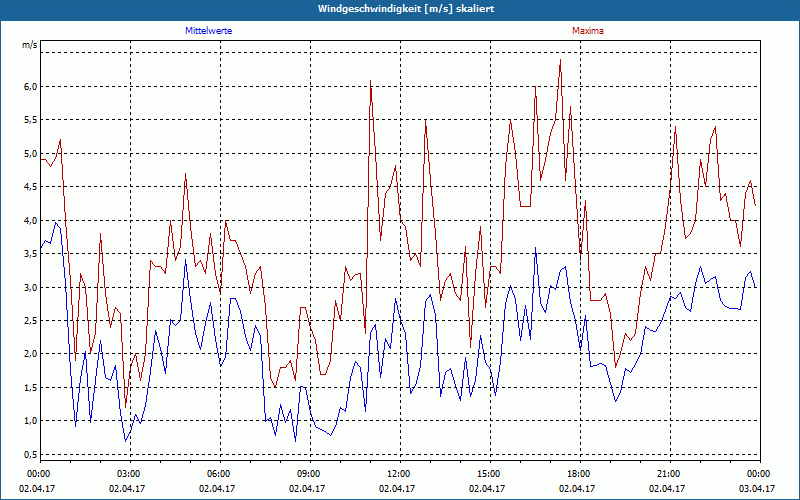Click the m/s unit label on y-axis
The image size is (800, 500).
click(30, 45)
